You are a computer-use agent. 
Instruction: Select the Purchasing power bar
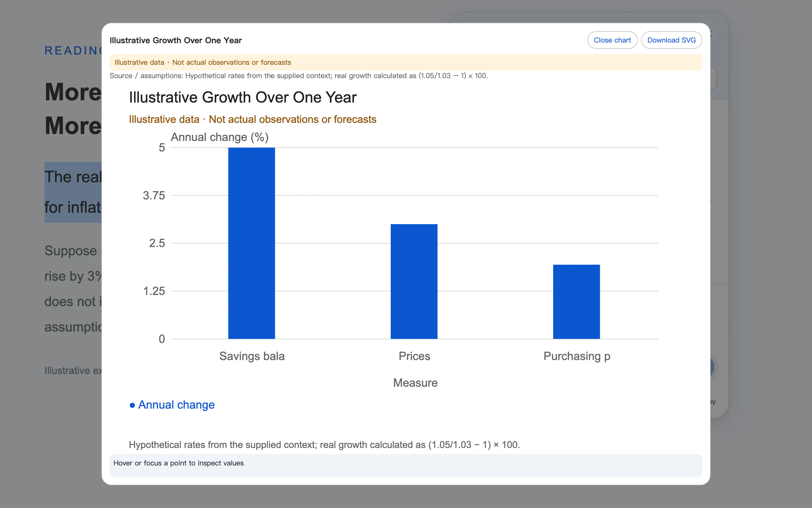point(576,302)
